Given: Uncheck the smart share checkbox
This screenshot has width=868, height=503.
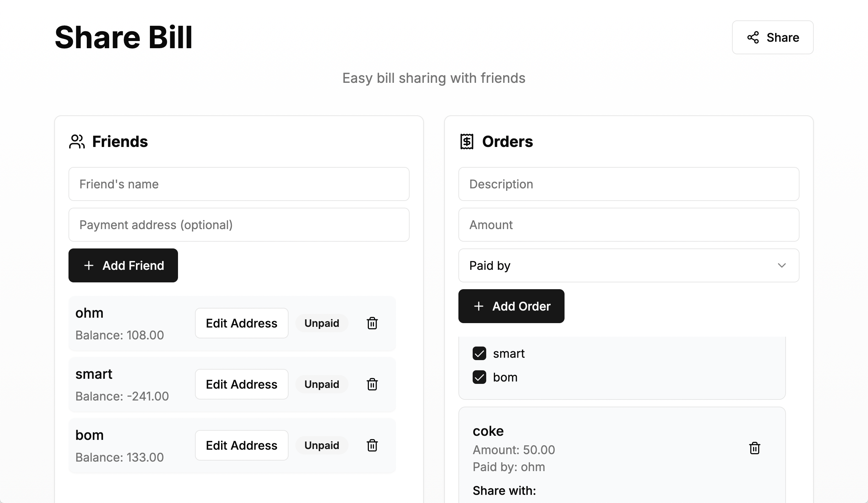Looking at the screenshot, I should pos(479,353).
